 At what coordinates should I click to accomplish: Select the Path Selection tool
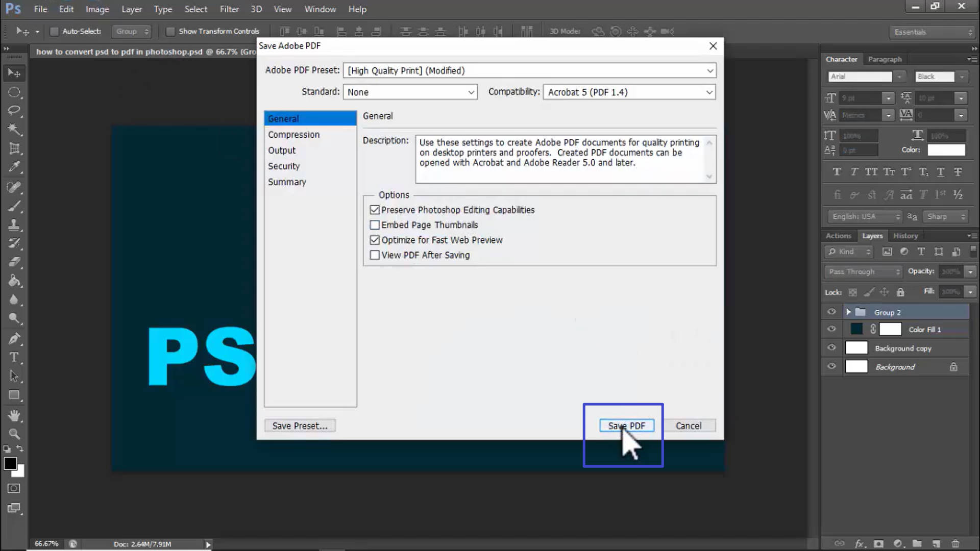pos(14,376)
